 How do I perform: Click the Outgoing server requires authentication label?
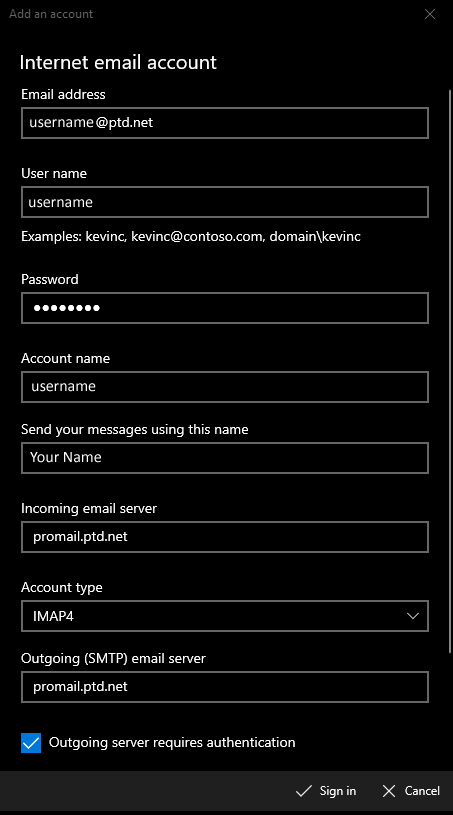pos(172,742)
